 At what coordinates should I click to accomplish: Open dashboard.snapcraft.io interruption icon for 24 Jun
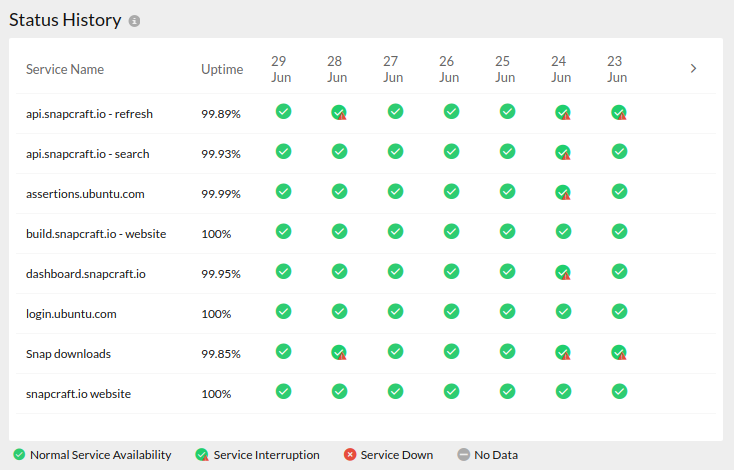pyautogui.click(x=563, y=272)
